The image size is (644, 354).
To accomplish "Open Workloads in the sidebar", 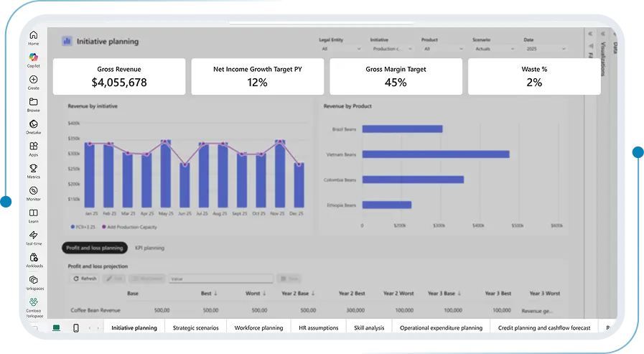I will tap(34, 260).
